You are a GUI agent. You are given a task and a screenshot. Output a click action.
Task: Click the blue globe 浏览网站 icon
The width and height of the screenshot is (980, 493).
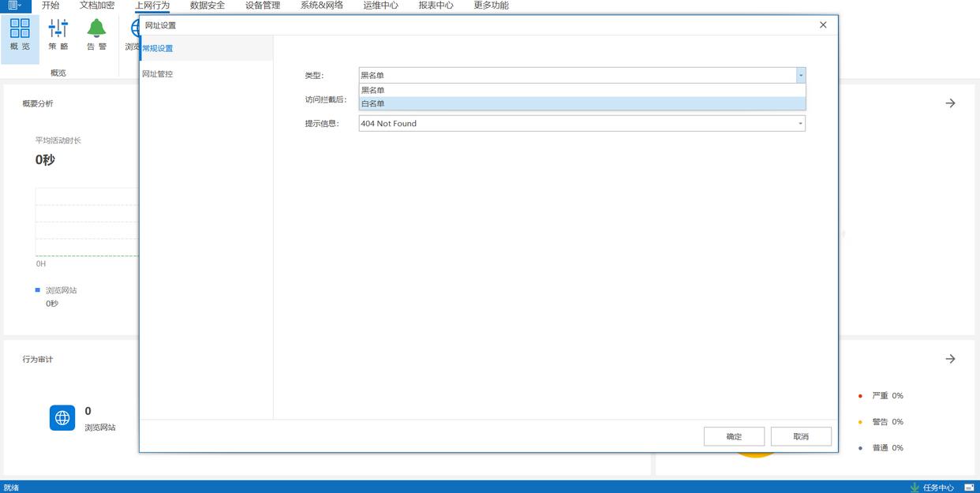[62, 418]
